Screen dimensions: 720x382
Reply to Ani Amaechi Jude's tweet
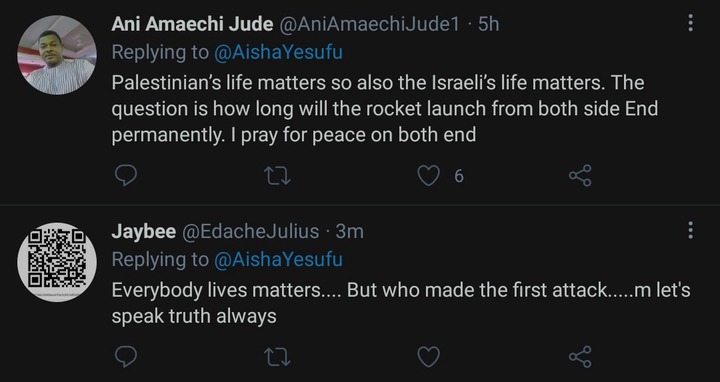coord(125,176)
